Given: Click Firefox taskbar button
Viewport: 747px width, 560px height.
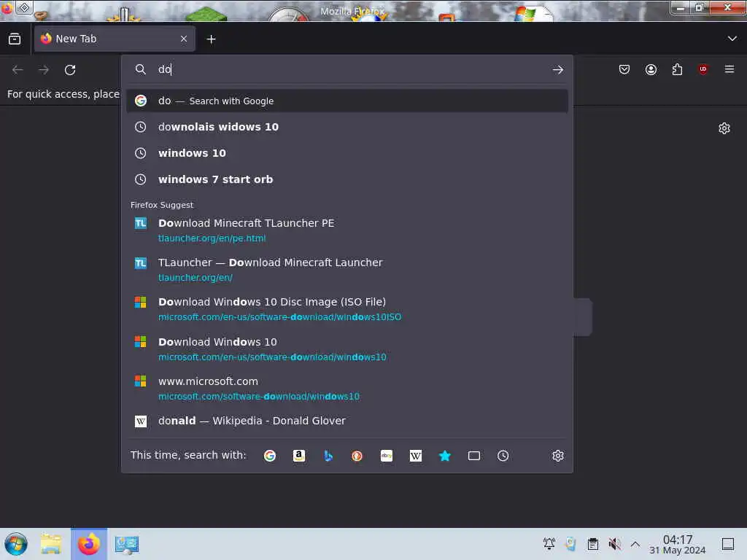Looking at the screenshot, I should tap(89, 544).
